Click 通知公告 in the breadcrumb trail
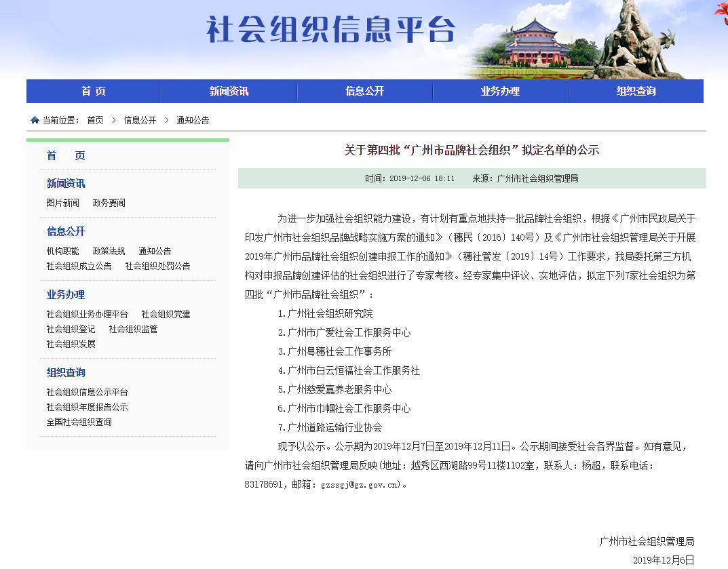Image resolution: width=728 pixels, height=569 pixels. (193, 120)
